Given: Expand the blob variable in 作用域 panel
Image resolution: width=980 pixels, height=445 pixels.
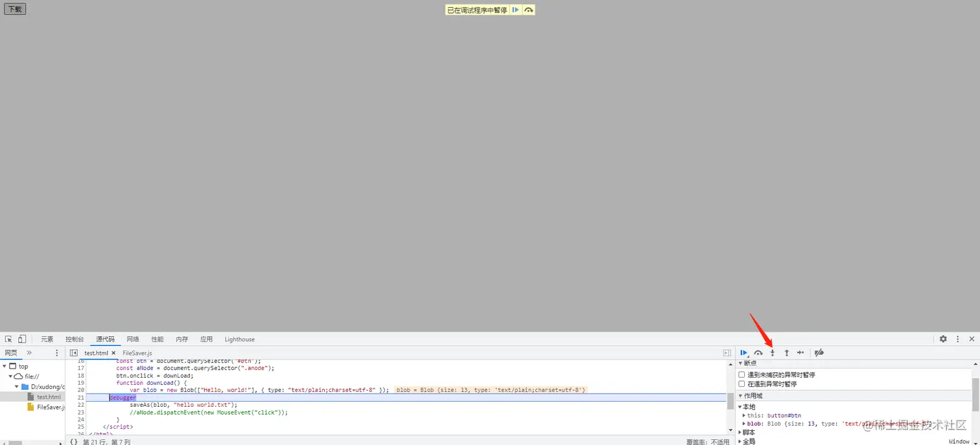Looking at the screenshot, I should click(743, 423).
